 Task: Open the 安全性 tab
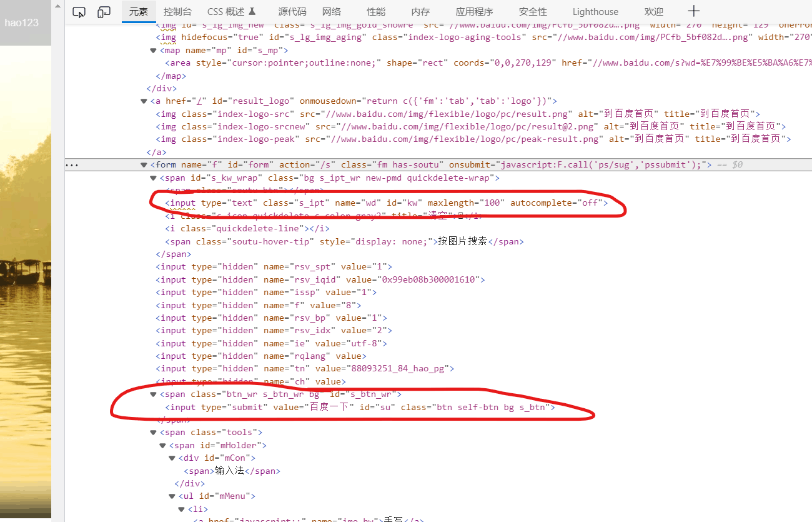[x=533, y=12]
